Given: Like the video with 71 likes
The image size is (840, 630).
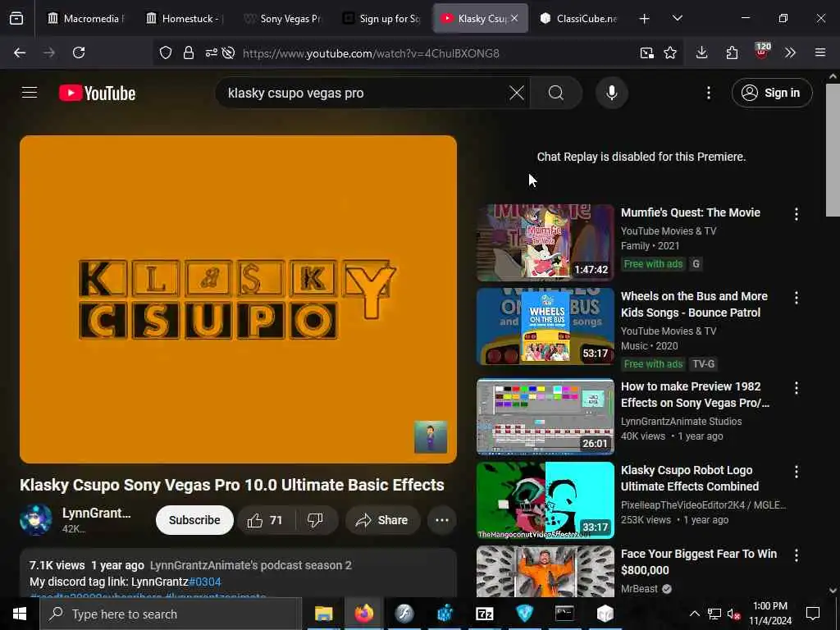Looking at the screenshot, I should click(266, 520).
